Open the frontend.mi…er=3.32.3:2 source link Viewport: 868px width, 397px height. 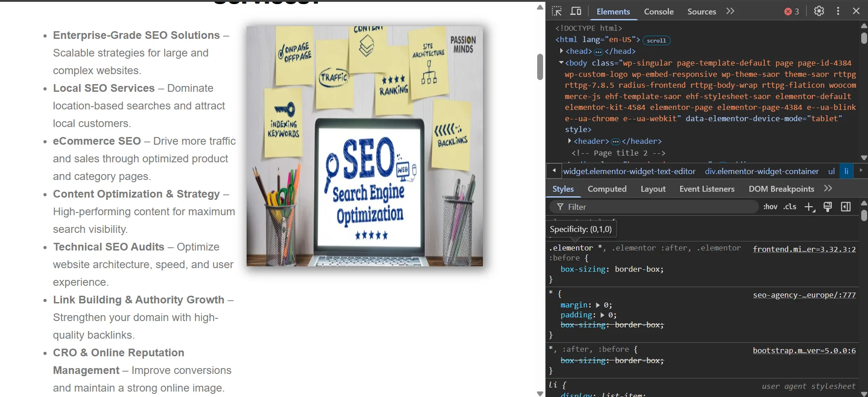(x=804, y=249)
